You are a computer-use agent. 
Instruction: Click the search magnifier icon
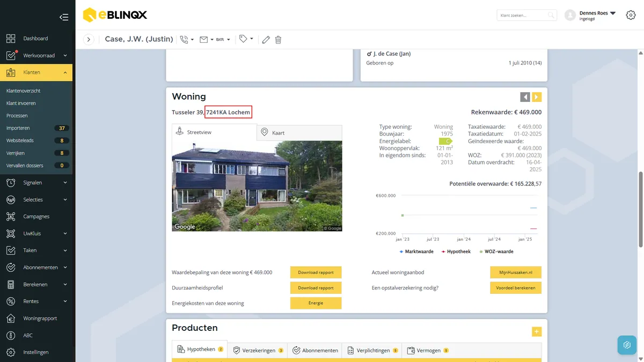pos(551,16)
